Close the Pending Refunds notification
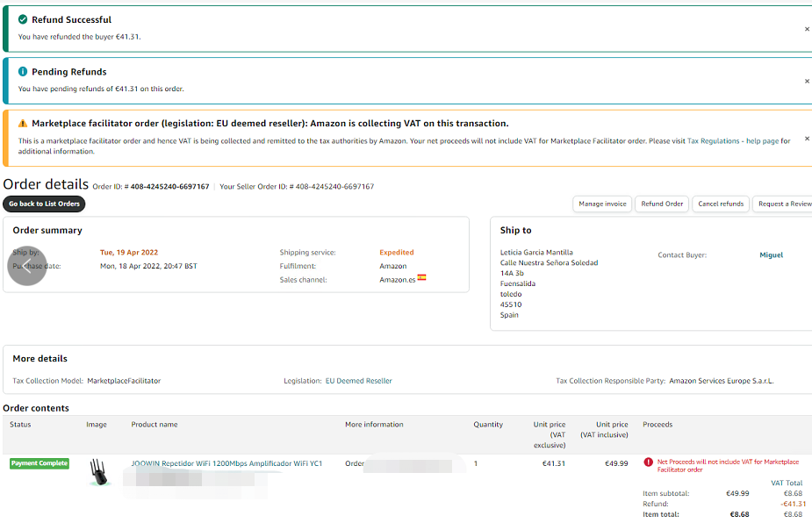 pos(807,81)
